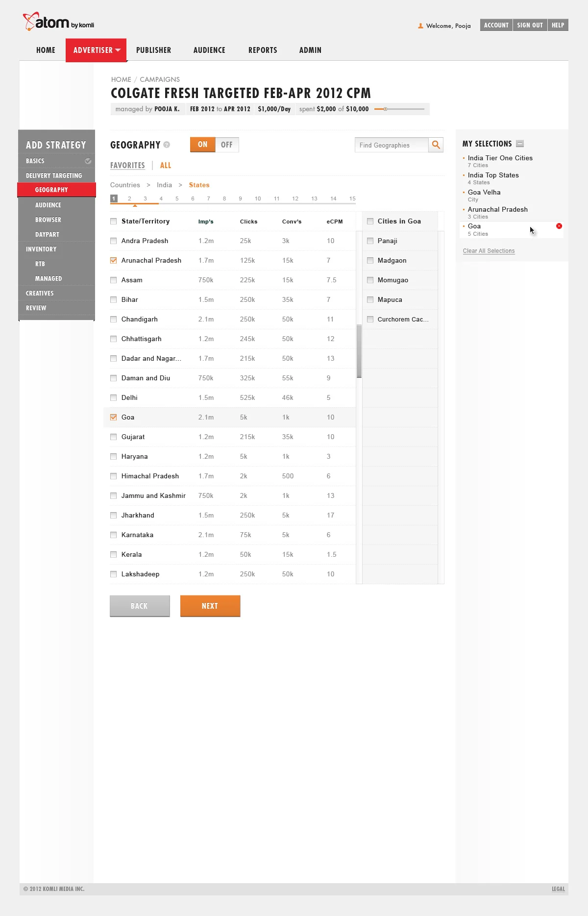The height and width of the screenshot is (916, 588).
Task: Click the Campaigns breadcrumb link
Action: [x=160, y=79]
